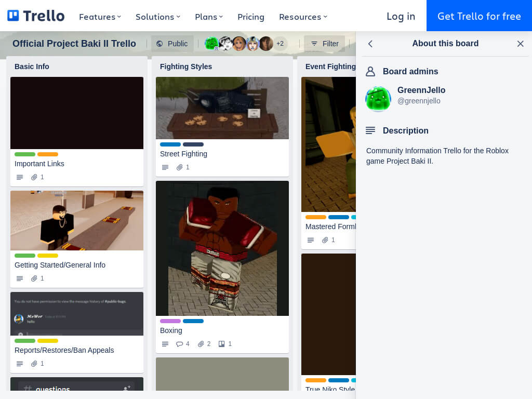Click Important Links black cover image
The height and width of the screenshot is (399, 532).
[77, 113]
